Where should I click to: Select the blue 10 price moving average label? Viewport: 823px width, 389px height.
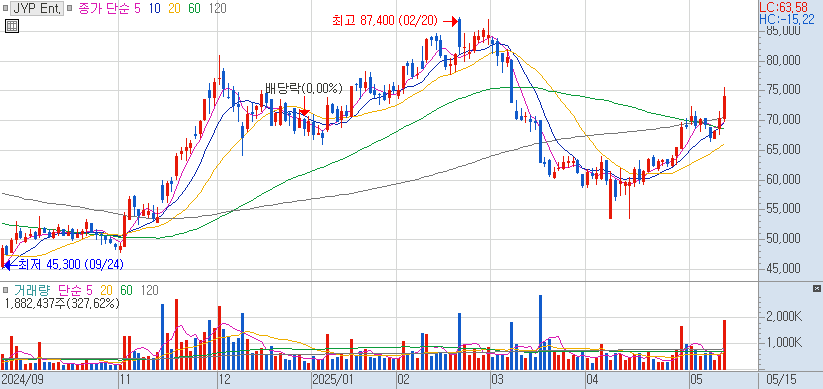coord(154,8)
